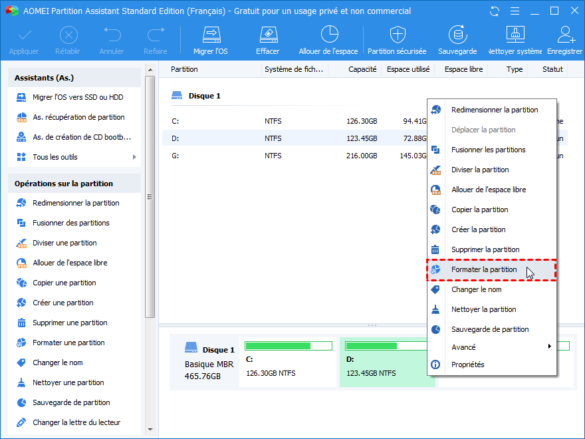The width and height of the screenshot is (585, 439).
Task: Select the C: 126.30GB block in disk map
Action: point(288,362)
